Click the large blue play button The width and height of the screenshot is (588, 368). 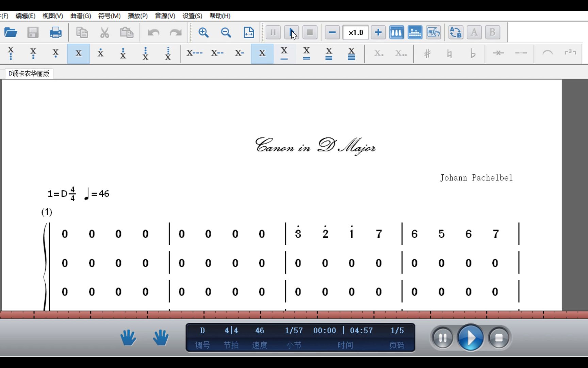(471, 338)
